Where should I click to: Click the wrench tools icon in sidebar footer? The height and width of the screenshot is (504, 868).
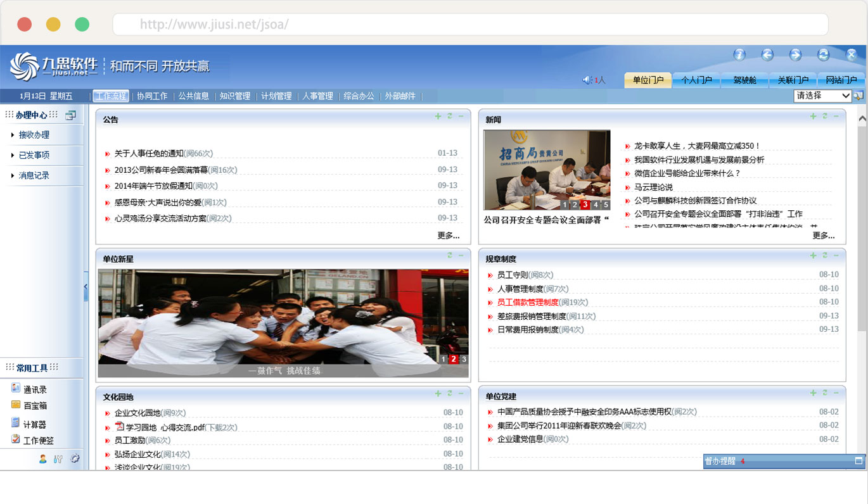[x=58, y=459]
